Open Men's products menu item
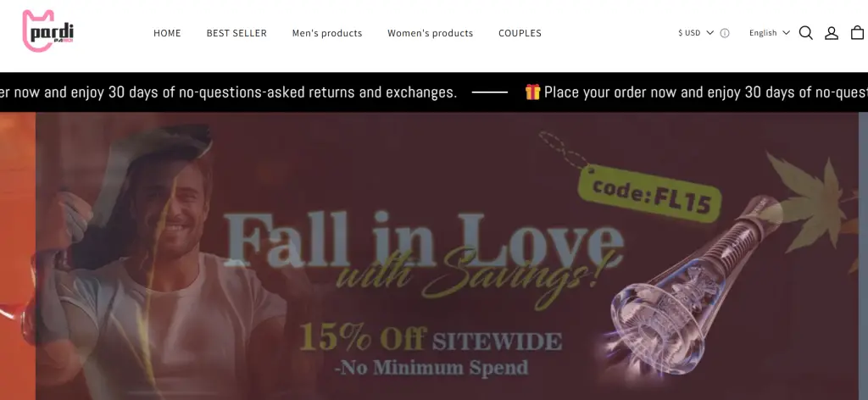 pos(327,33)
